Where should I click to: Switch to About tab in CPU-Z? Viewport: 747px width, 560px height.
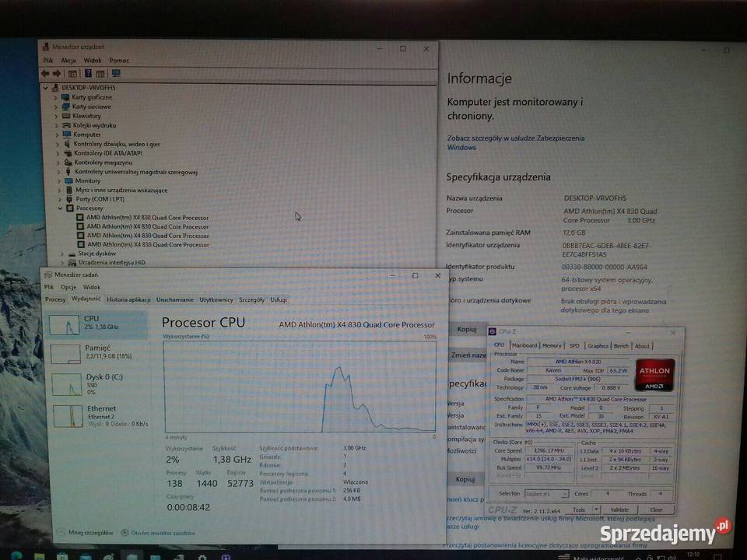pyautogui.click(x=642, y=345)
